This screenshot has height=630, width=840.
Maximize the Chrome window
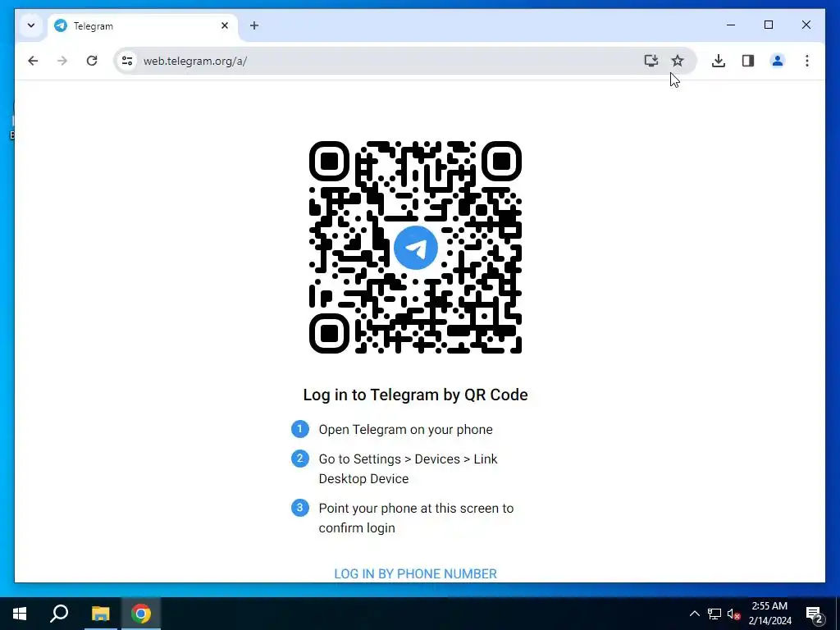point(768,25)
